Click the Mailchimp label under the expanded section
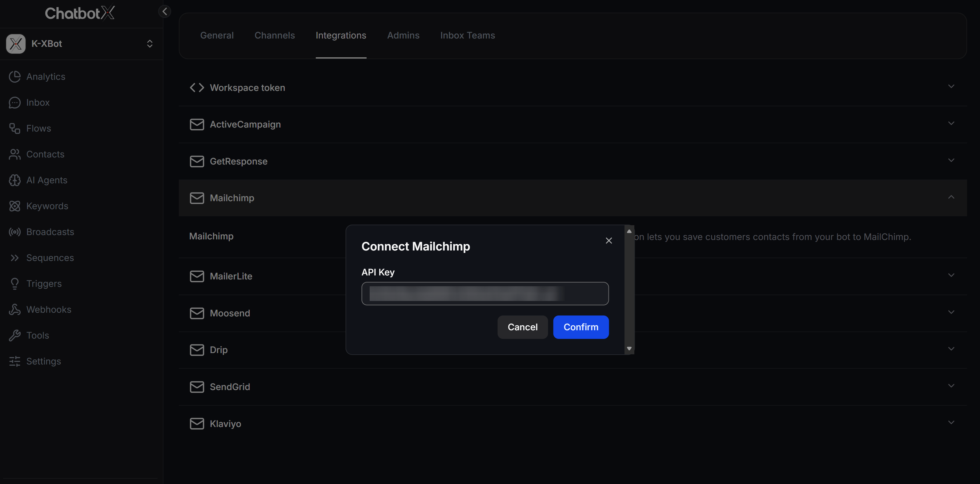 [x=211, y=237]
